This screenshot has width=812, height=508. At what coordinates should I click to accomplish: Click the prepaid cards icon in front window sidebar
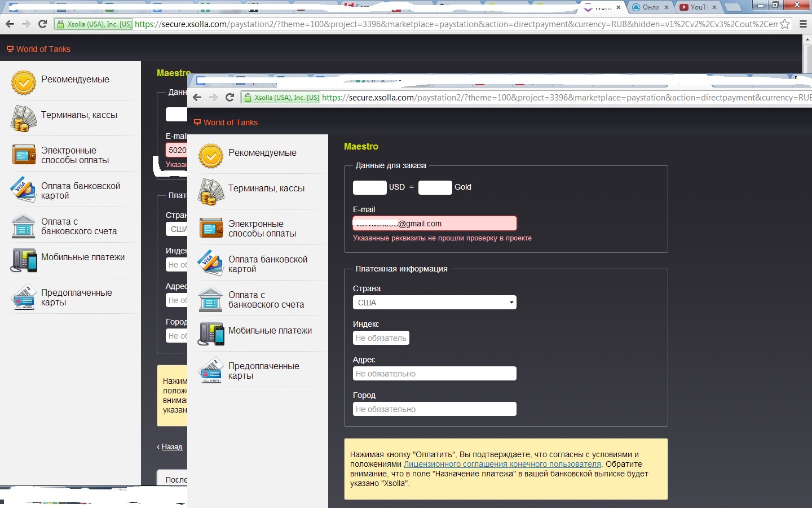tap(211, 370)
